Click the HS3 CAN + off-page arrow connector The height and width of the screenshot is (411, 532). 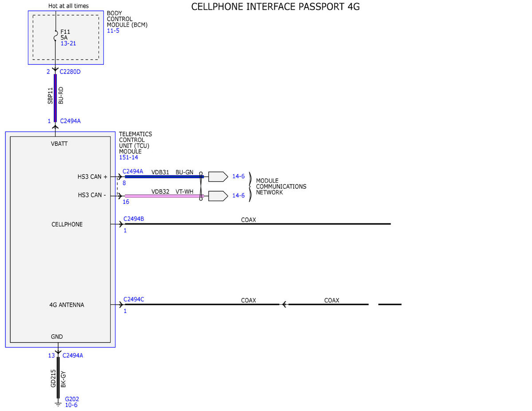point(218,176)
